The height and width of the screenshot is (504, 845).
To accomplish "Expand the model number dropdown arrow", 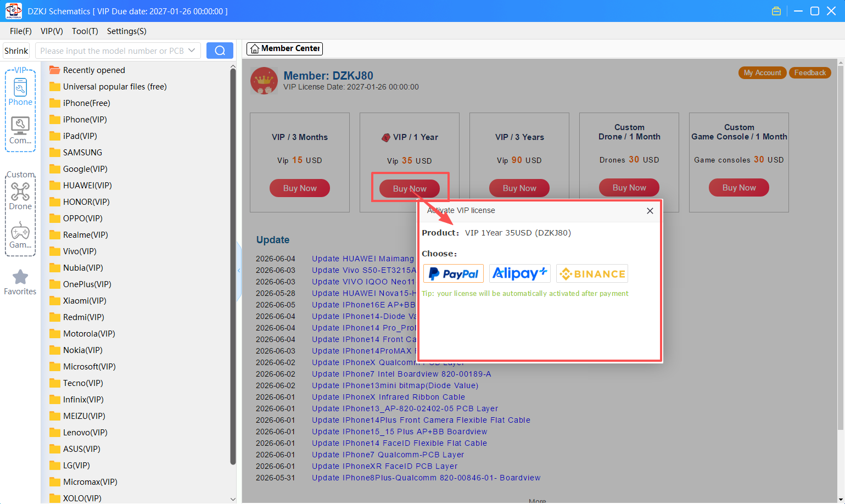I will coord(192,51).
